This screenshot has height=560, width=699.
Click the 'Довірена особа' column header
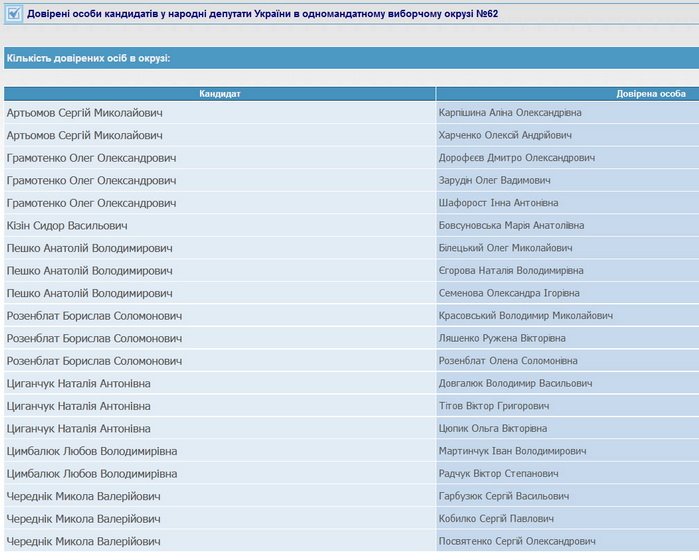pyautogui.click(x=650, y=93)
